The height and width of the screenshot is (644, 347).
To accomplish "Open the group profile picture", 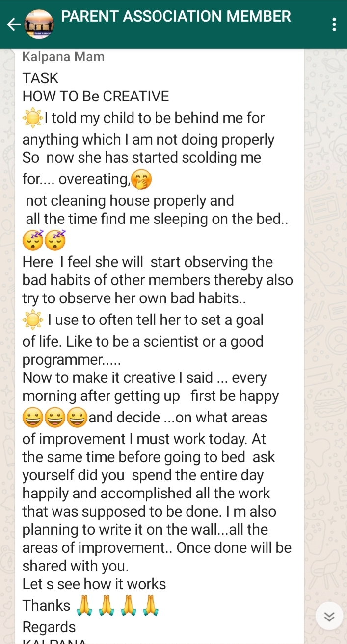I will [39, 24].
